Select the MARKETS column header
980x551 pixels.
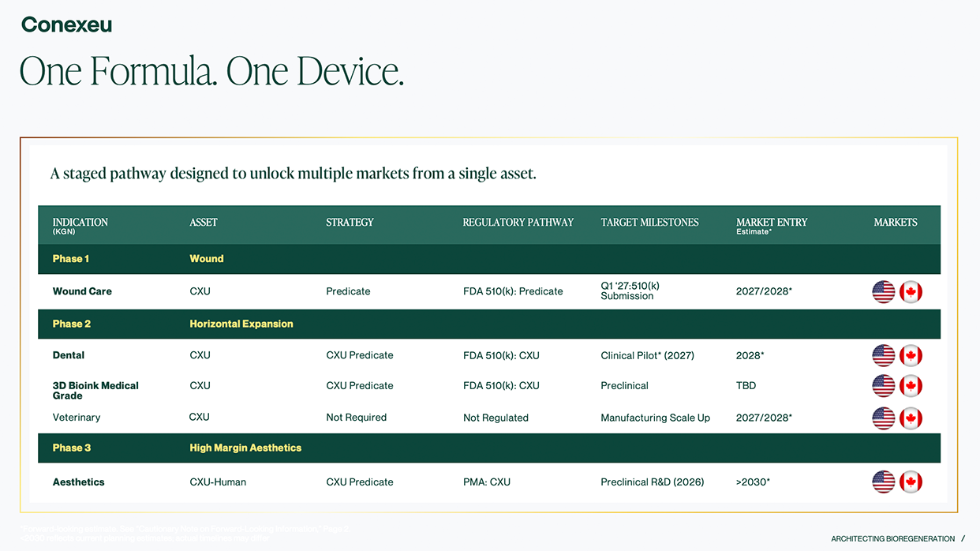point(896,223)
